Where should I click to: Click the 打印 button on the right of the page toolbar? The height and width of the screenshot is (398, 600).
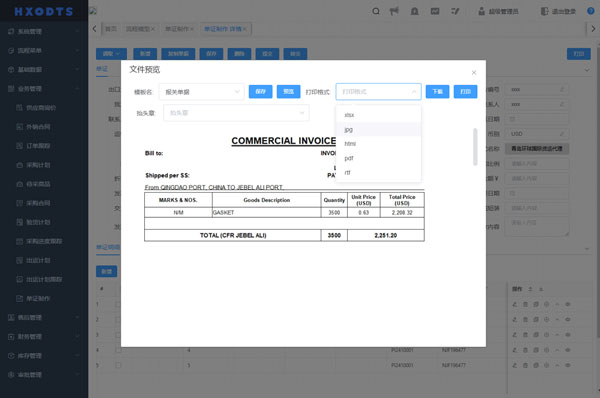579,54
